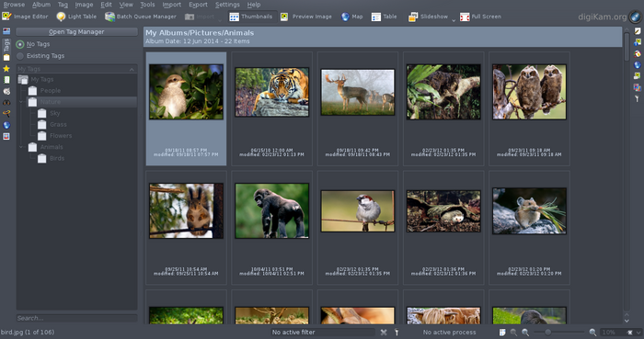The height and width of the screenshot is (339, 644).
Task: Open the Tools menu
Action: [147, 5]
